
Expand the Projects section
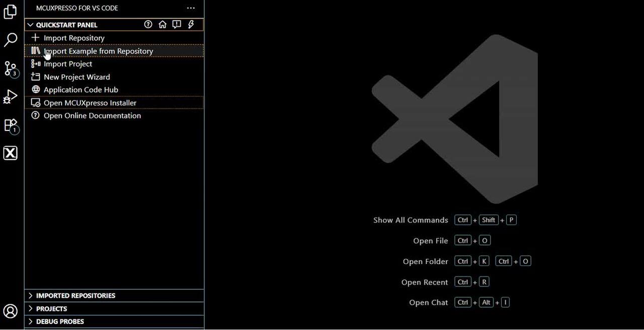[x=51, y=309]
